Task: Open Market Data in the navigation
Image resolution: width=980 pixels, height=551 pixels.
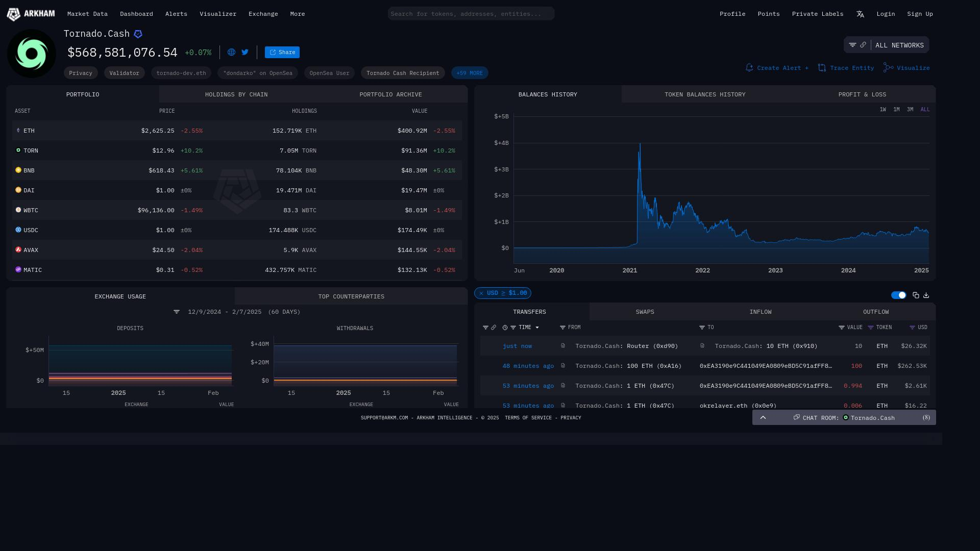Action: coord(87,14)
